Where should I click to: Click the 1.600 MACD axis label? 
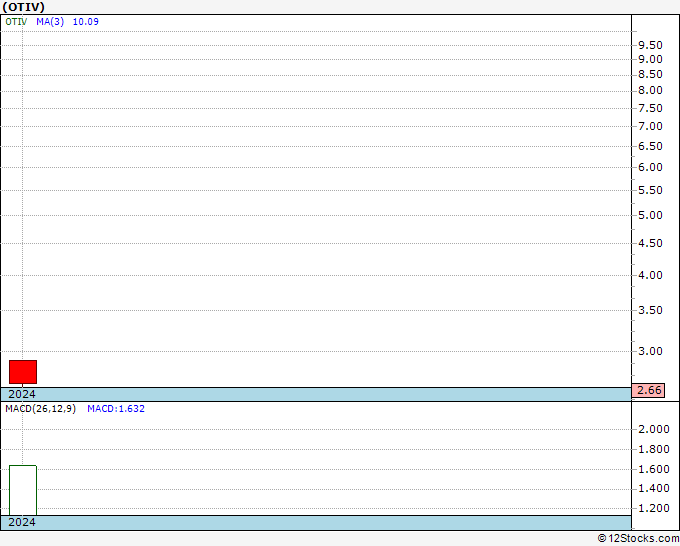[x=654, y=469]
